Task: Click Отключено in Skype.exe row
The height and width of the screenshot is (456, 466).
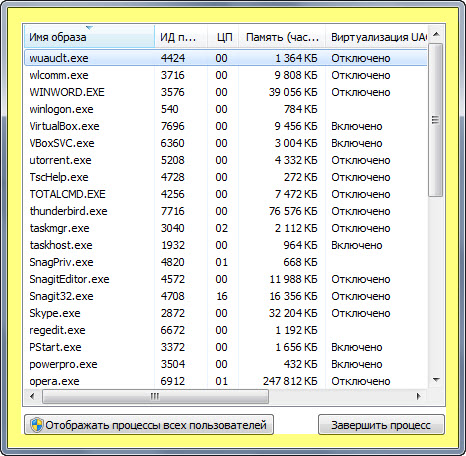Action: pyautogui.click(x=361, y=313)
